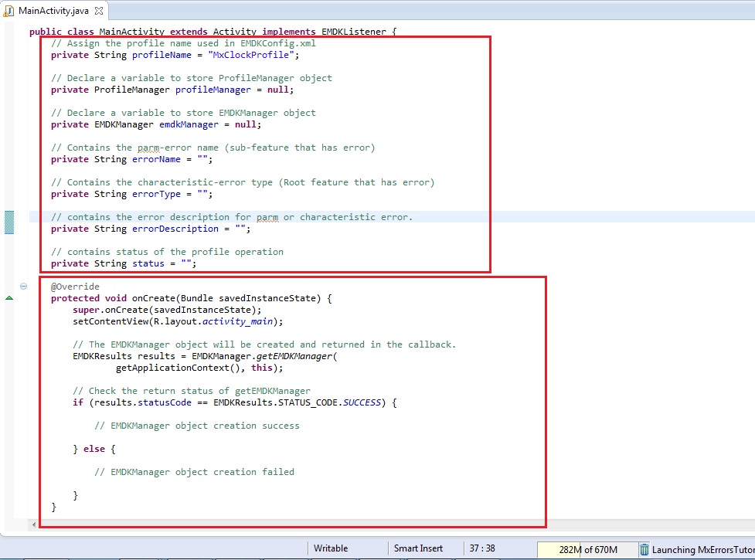Click the Writable status field
Viewport: 755px width, 560px height.
[331, 548]
